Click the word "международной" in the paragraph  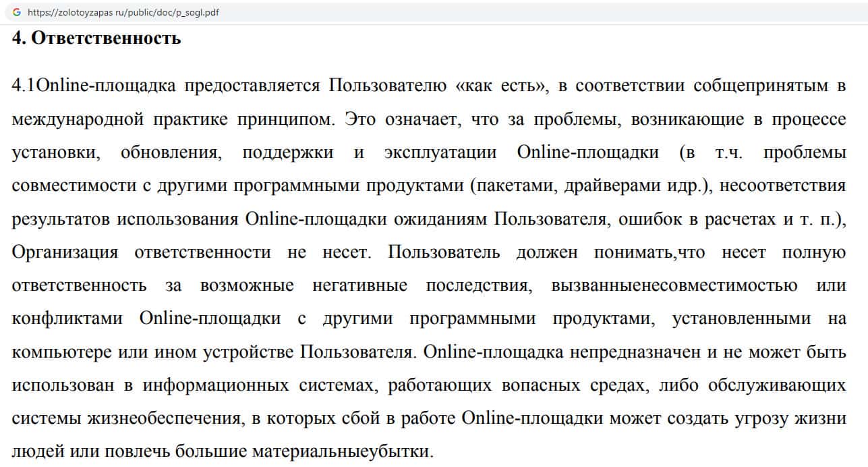tap(78, 119)
